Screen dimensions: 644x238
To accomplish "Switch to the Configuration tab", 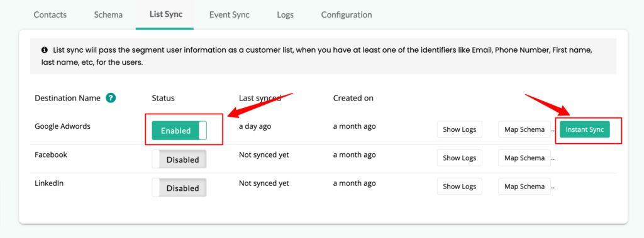I will click(347, 15).
